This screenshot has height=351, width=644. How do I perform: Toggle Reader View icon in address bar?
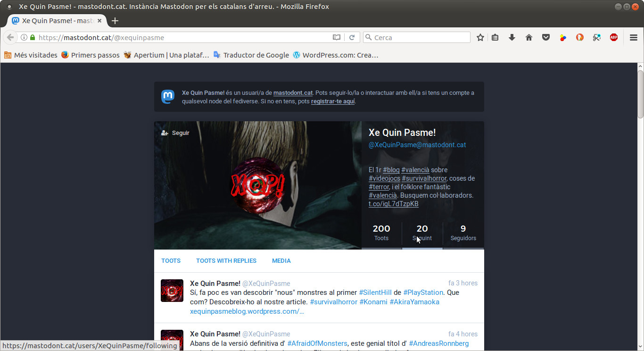[336, 38]
